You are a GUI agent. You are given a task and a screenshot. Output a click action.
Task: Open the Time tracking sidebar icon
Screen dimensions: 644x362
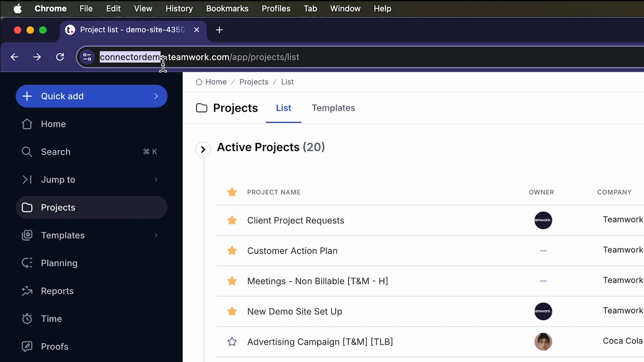(27, 319)
